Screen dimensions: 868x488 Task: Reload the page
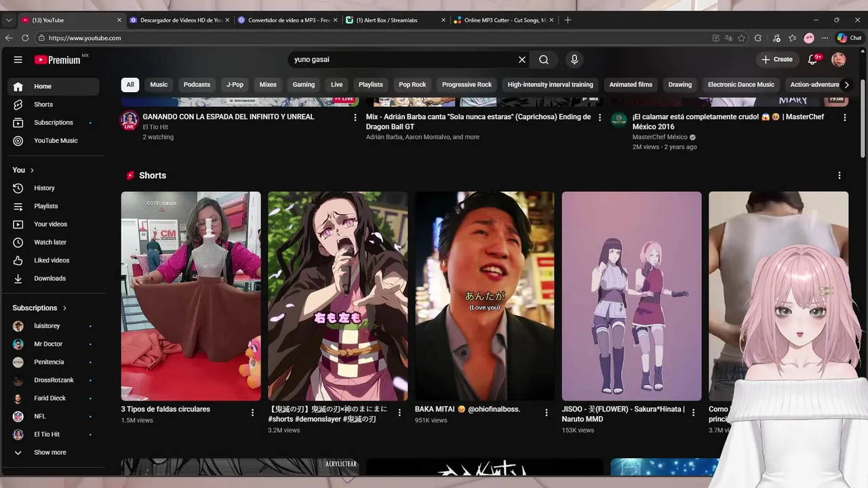pos(26,38)
